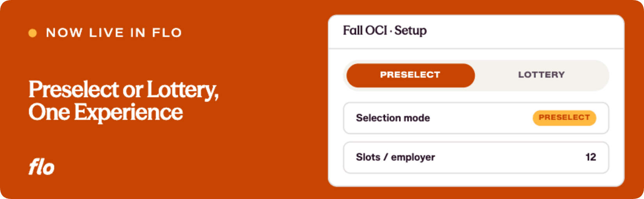
Task: Click the Slots / employer label text
Action: click(x=395, y=157)
